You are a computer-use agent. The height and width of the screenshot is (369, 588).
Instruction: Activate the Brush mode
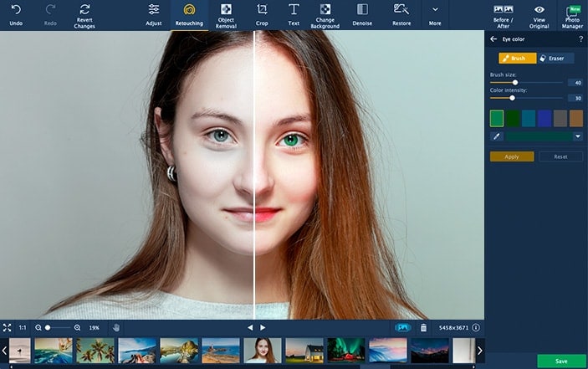517,59
